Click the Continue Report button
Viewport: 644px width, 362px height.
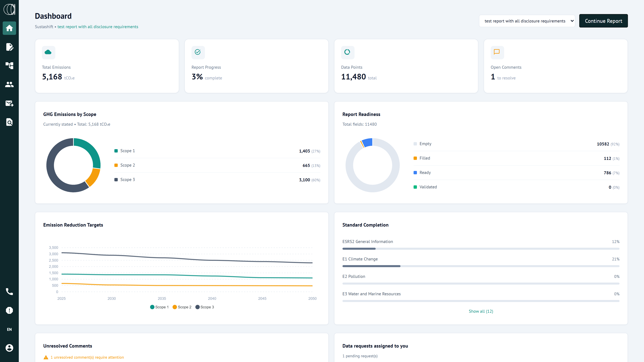pyautogui.click(x=603, y=21)
